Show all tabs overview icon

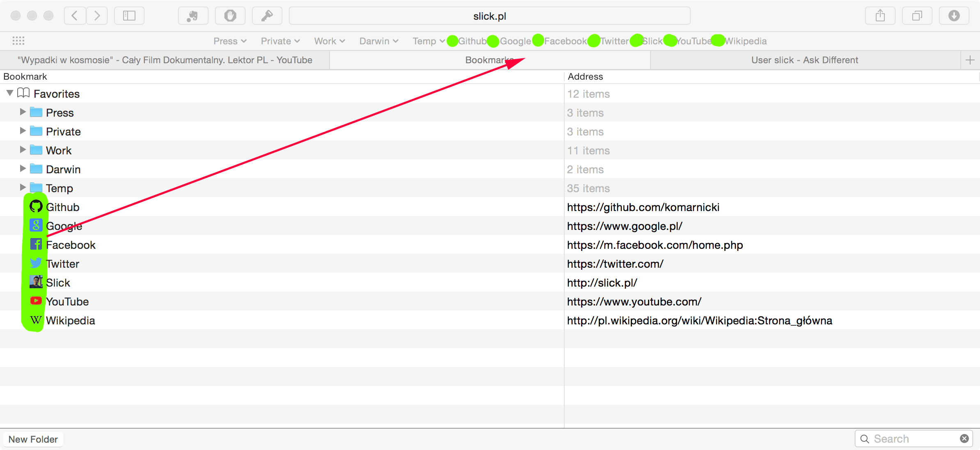tap(917, 16)
